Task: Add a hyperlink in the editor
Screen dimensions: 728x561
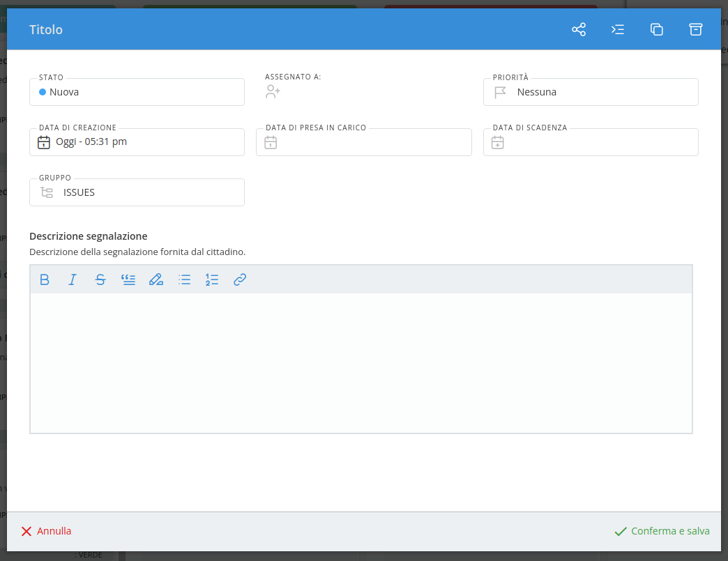Action: click(240, 279)
